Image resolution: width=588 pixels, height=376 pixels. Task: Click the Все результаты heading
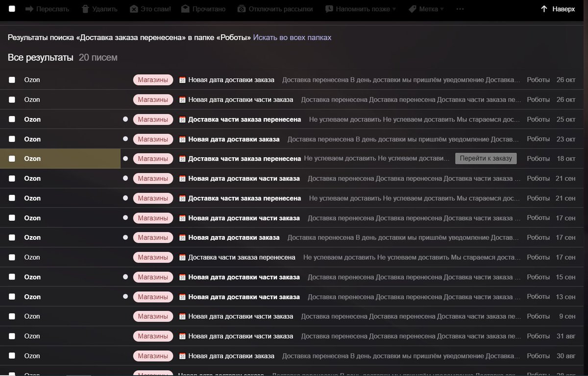click(x=40, y=58)
